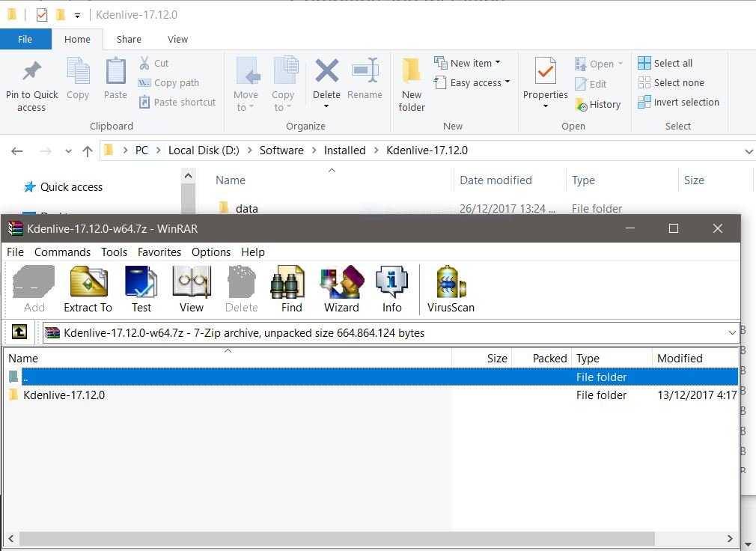Viewport: 756px width, 551px height.
Task: Open Explorer File tab
Action: [x=25, y=39]
